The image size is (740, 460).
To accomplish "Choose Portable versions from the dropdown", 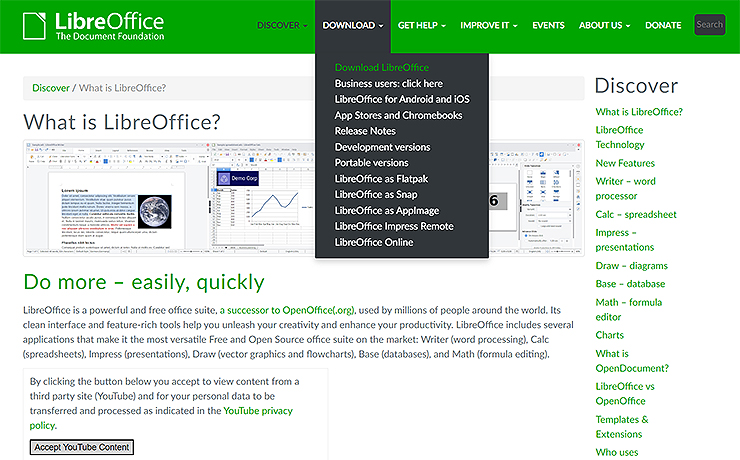I will (371, 163).
